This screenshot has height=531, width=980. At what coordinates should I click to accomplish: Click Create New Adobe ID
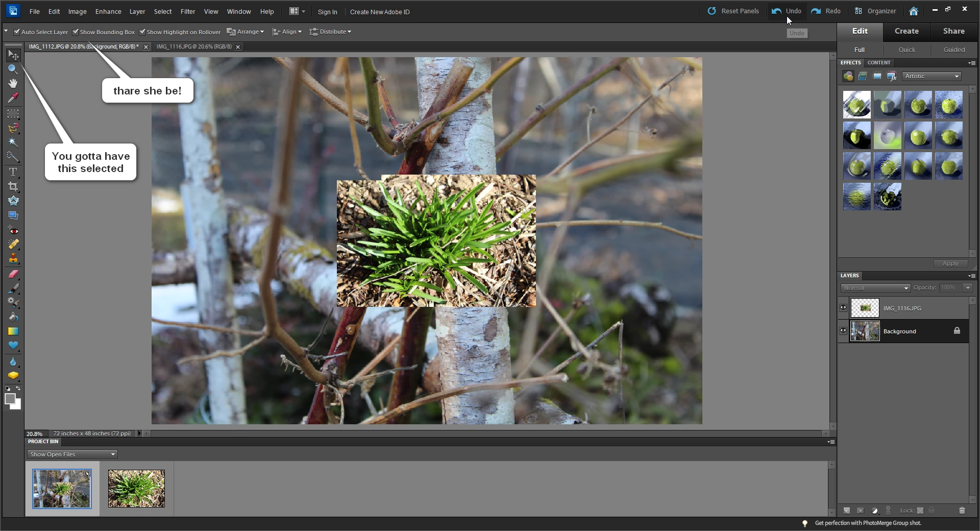coord(380,12)
